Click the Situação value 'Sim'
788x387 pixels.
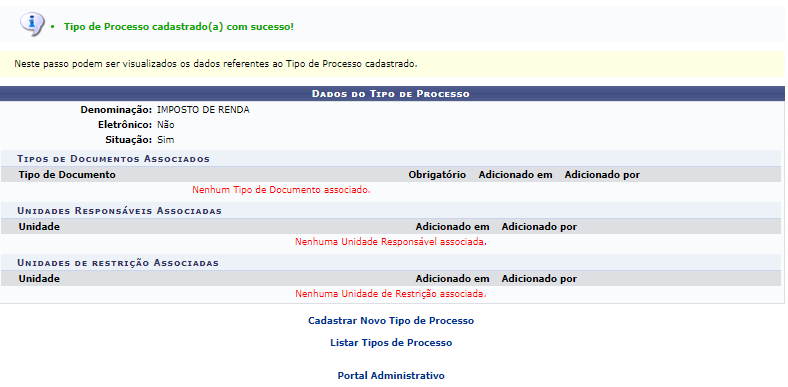coord(166,140)
